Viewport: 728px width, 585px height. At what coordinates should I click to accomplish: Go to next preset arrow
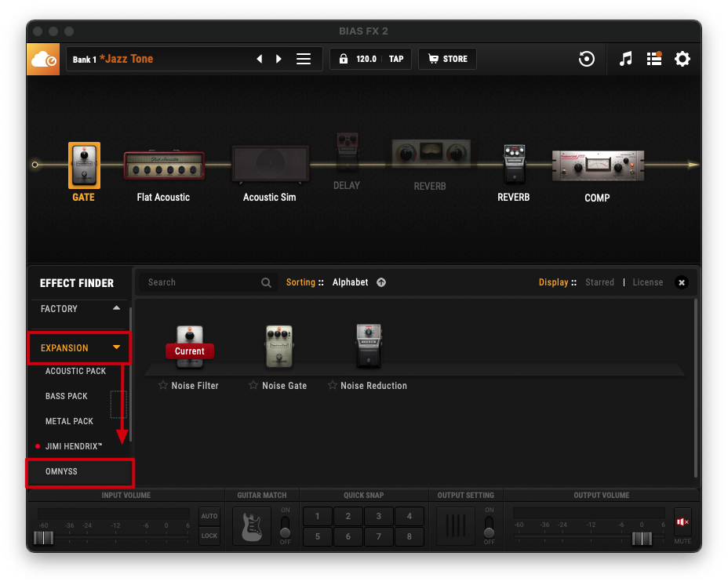click(x=278, y=59)
